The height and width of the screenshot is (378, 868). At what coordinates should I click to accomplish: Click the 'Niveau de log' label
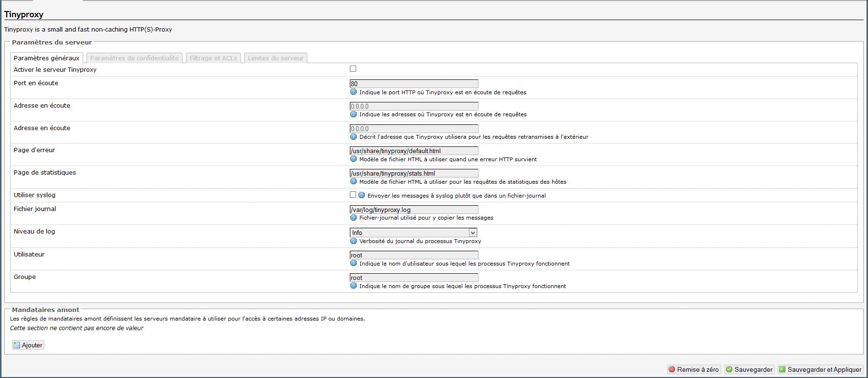(x=34, y=232)
